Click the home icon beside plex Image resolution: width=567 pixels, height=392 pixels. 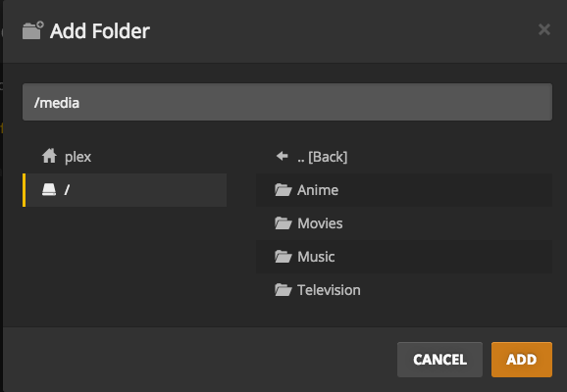coord(49,156)
